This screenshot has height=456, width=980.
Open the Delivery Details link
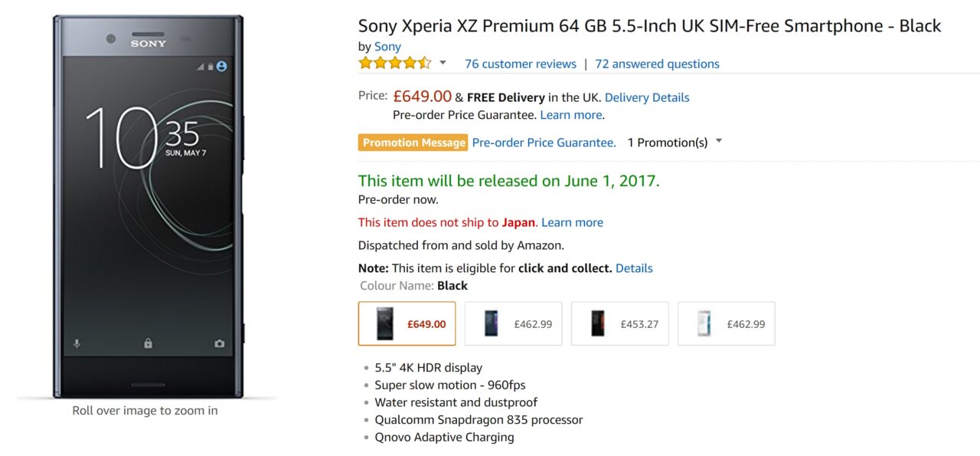pyautogui.click(x=647, y=97)
